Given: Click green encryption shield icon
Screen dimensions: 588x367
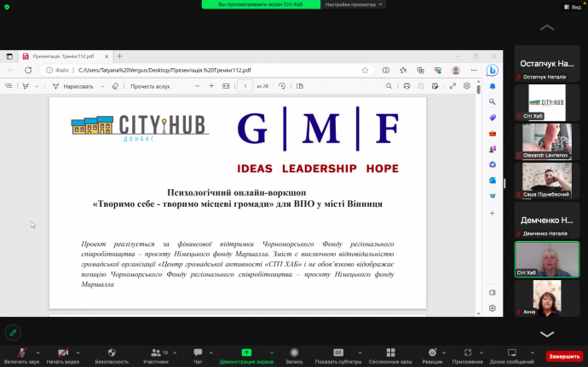Looking at the screenshot, I should click(7, 7).
